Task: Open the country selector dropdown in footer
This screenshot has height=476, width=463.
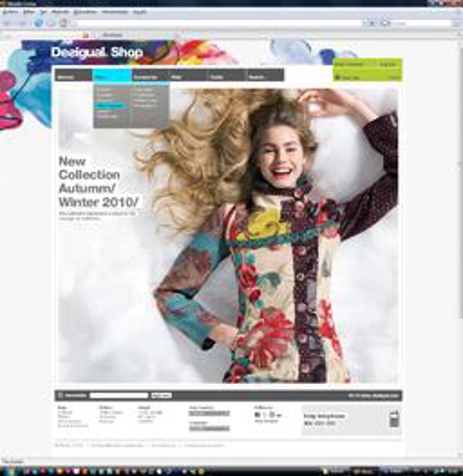Action: [x=209, y=413]
